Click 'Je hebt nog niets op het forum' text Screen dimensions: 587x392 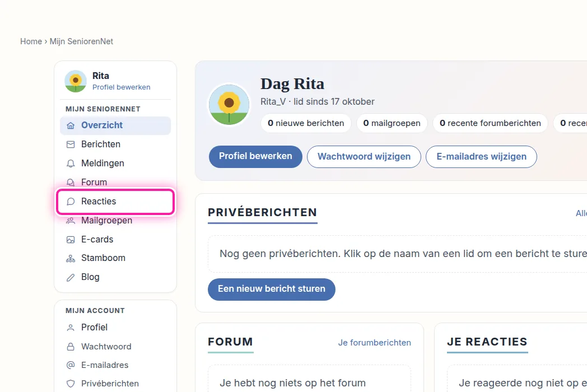click(292, 383)
